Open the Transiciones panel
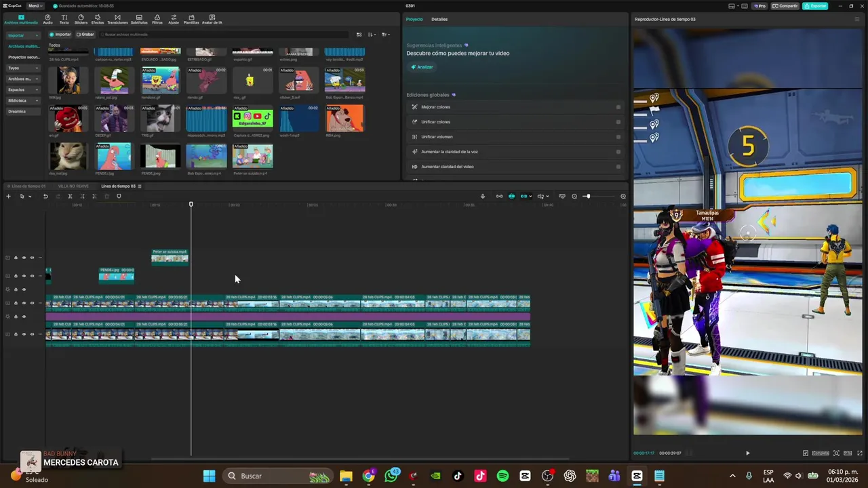Screen dimensions: 868x488 (x=117, y=19)
